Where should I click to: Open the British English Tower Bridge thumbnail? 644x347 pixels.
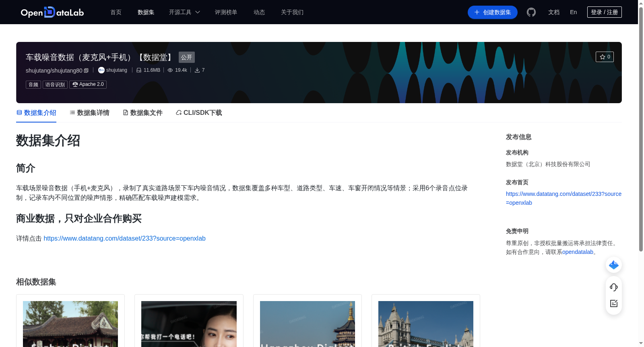tap(426, 324)
